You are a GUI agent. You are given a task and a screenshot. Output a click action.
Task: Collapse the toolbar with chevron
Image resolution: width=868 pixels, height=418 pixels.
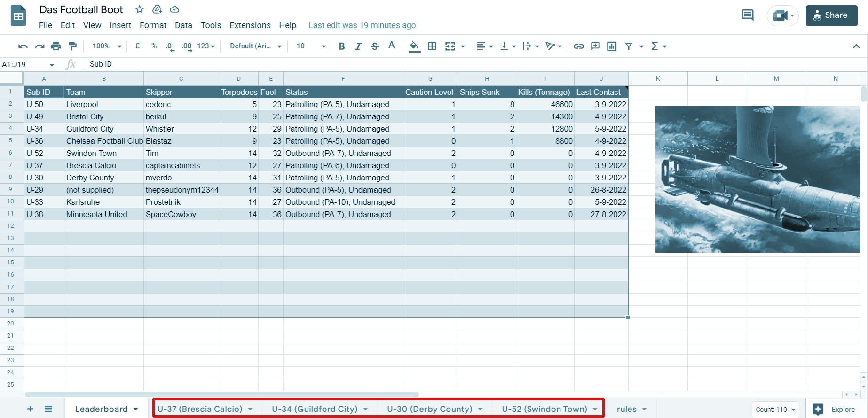856,46
